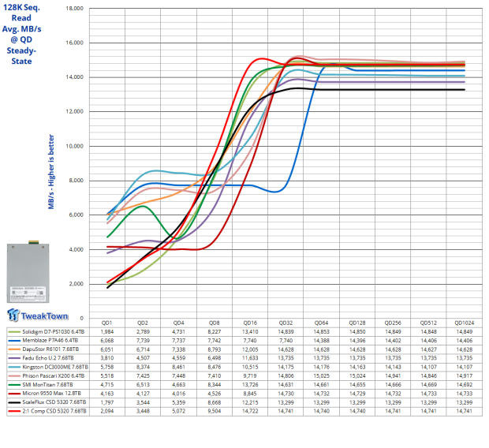Click the '12,000' y-axis label

click(x=75, y=112)
